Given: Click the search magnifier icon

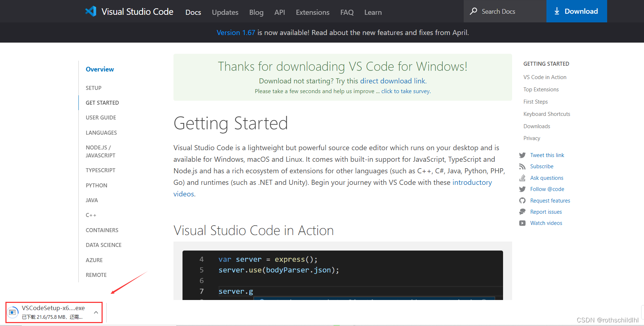Looking at the screenshot, I should pyautogui.click(x=473, y=11).
